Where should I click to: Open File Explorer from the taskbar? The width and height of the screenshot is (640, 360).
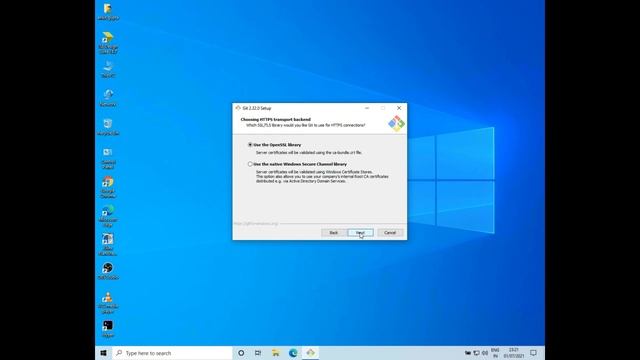point(276,353)
